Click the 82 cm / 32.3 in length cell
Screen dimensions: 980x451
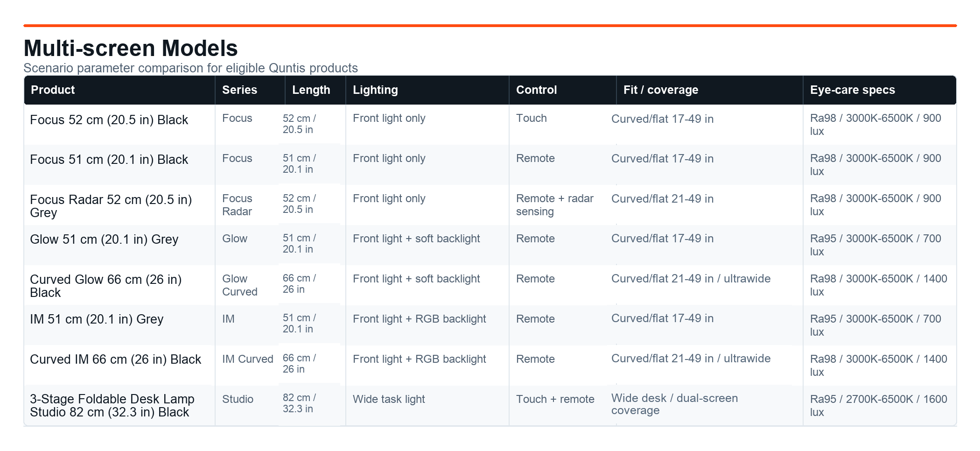pos(299,403)
